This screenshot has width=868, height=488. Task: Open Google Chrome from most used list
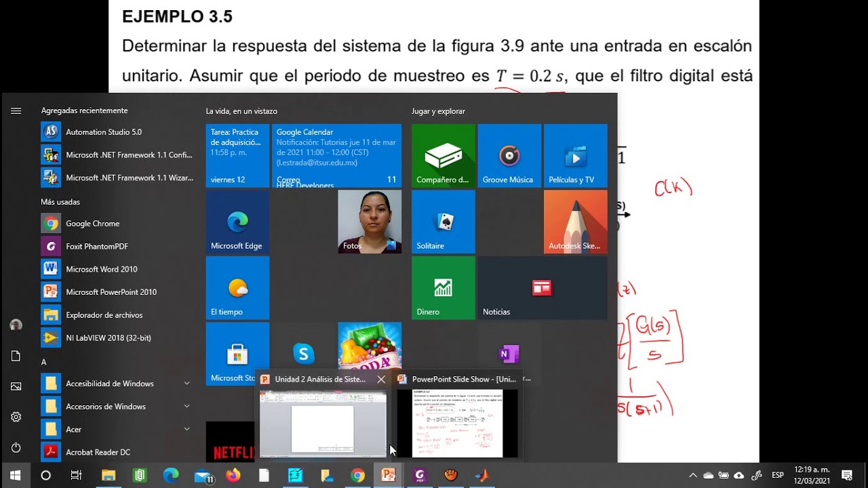click(x=117, y=224)
